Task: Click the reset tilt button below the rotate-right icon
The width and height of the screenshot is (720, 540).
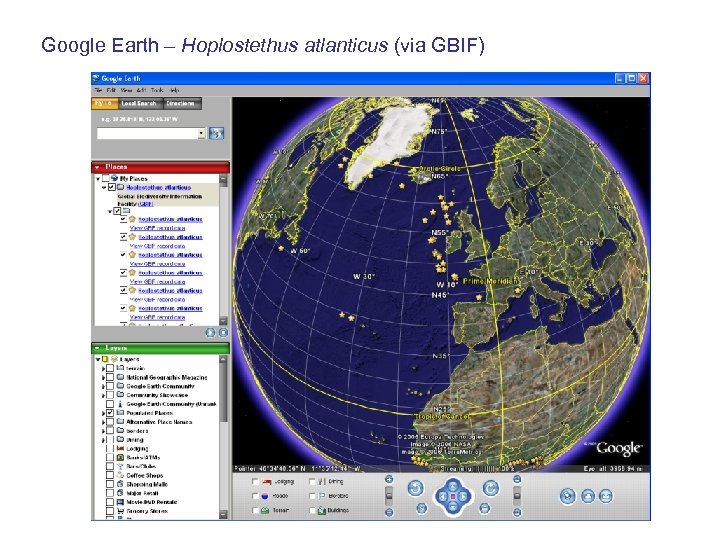Action: 484,508
